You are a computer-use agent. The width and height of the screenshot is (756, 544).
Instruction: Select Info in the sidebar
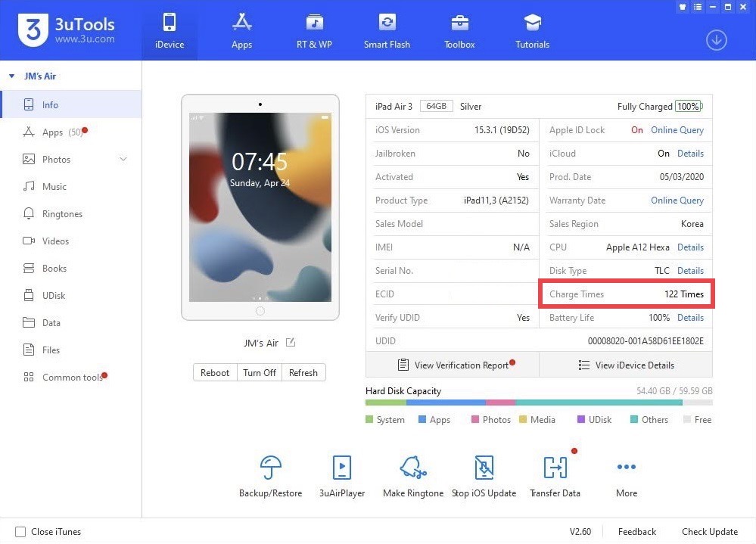point(71,104)
